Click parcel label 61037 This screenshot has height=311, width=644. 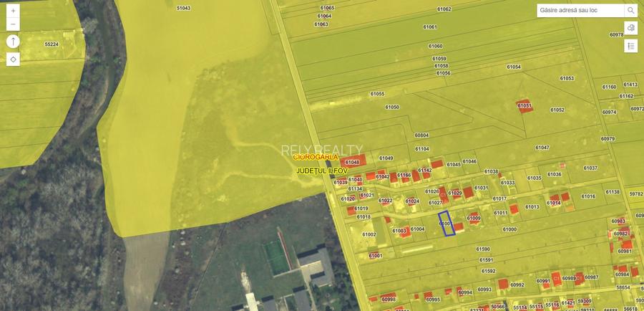pyautogui.click(x=590, y=168)
